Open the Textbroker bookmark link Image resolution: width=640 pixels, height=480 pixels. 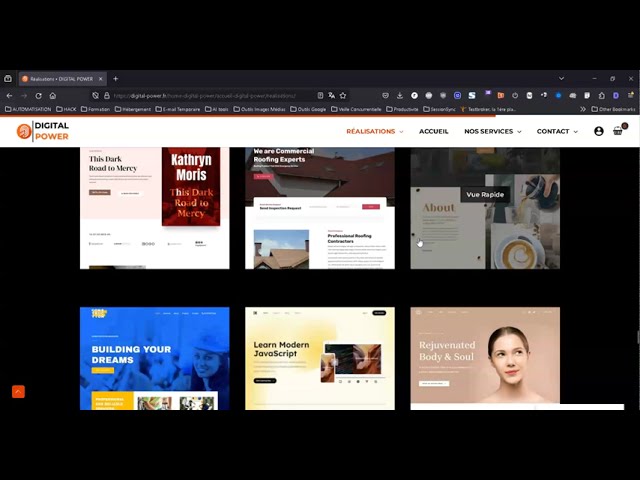click(x=488, y=109)
